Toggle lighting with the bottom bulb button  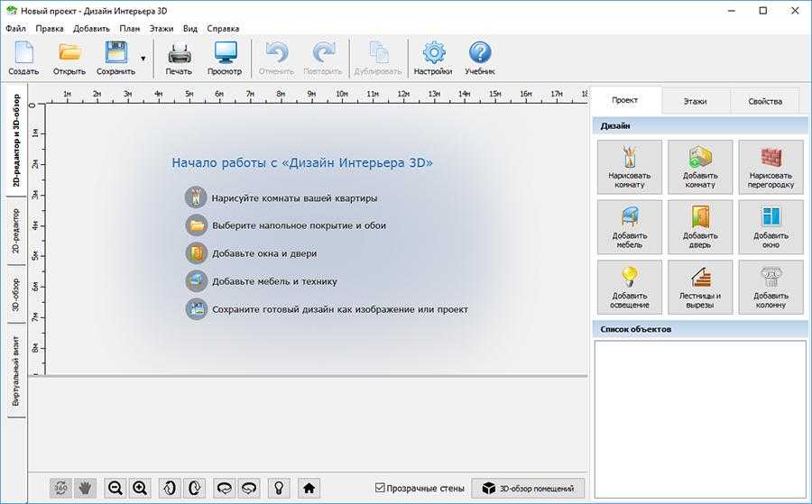[281, 488]
